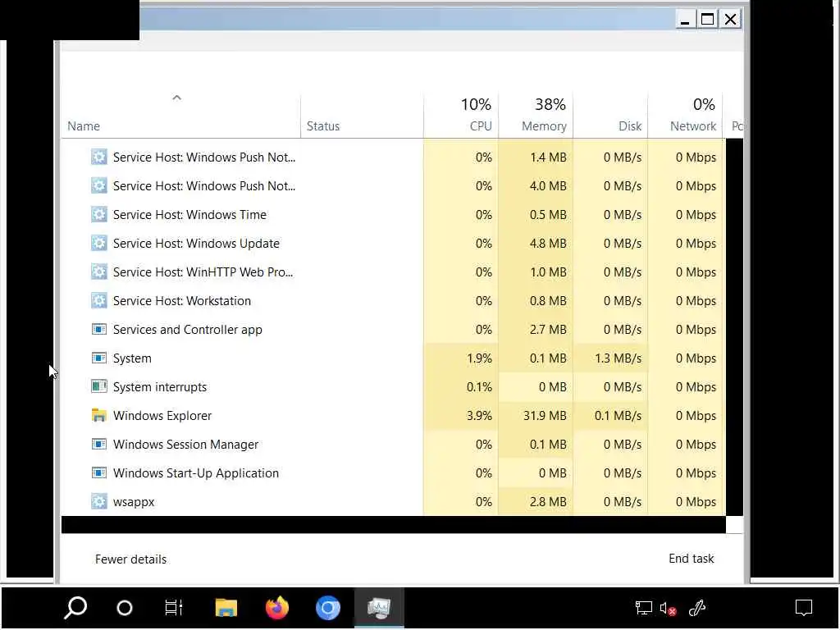Image resolution: width=840 pixels, height=630 pixels.
Task: Open Task View in the taskbar
Action: 174,608
